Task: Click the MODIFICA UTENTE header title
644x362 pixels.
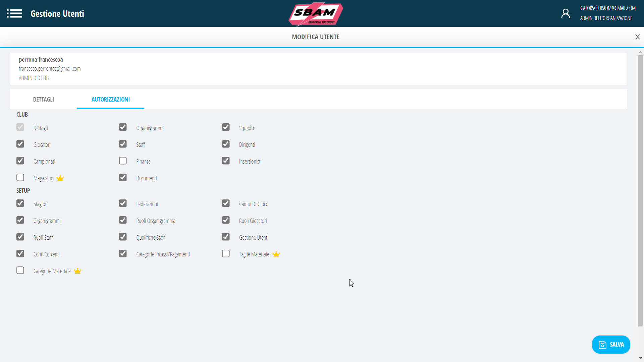Action: (x=316, y=37)
